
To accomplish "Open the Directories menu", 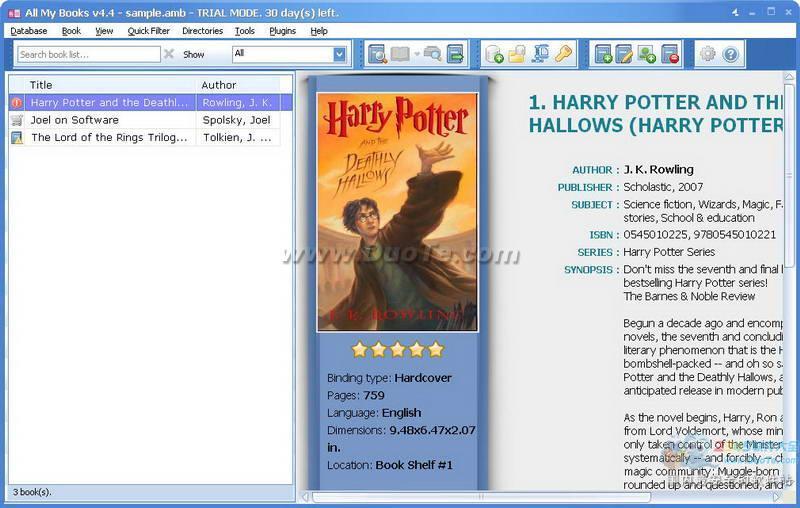I will click(203, 31).
